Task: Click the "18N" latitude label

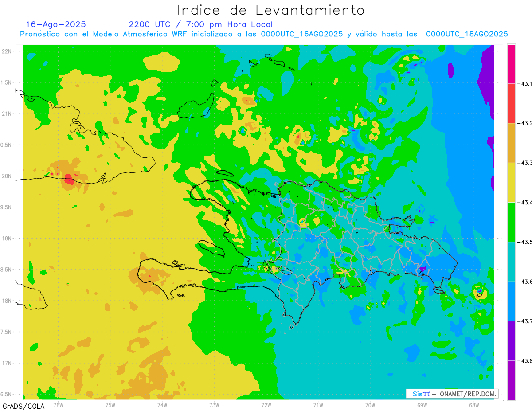Action: coord(8,301)
